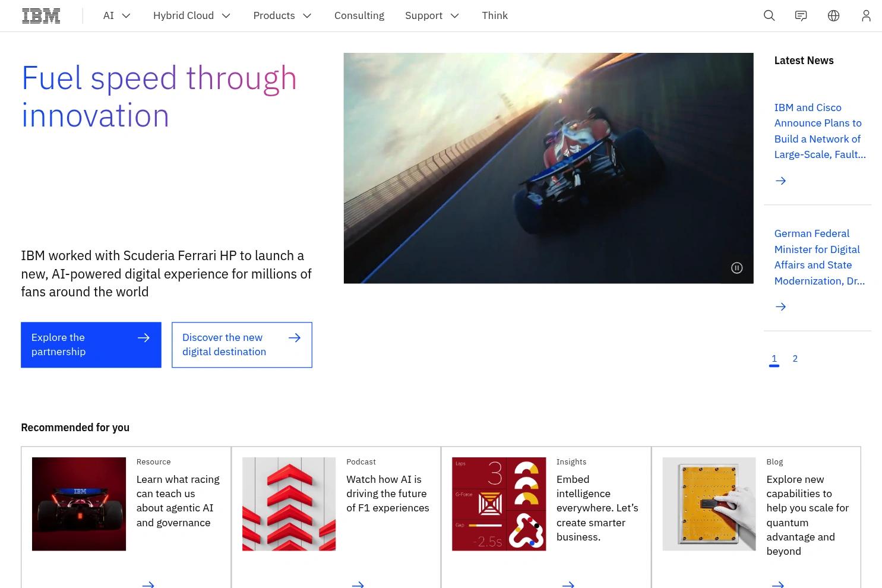This screenshot has height=588, width=882.
Task: Click the Latest News heading
Action: point(804,61)
